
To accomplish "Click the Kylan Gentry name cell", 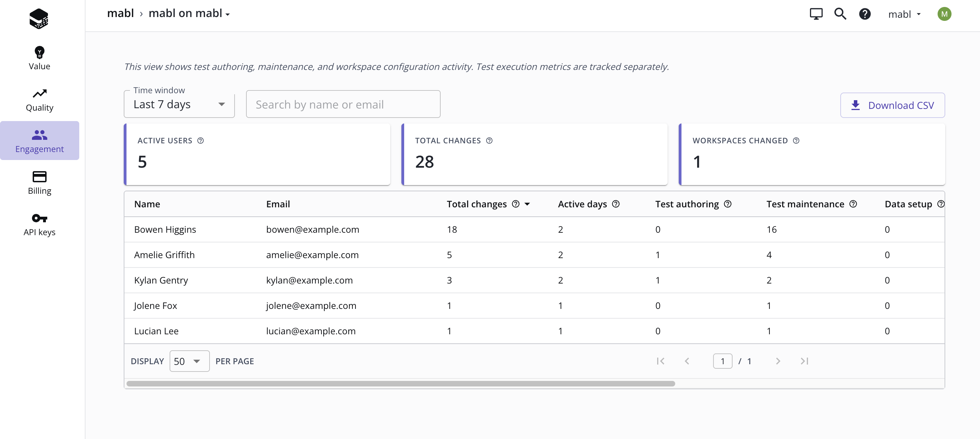I will point(161,280).
